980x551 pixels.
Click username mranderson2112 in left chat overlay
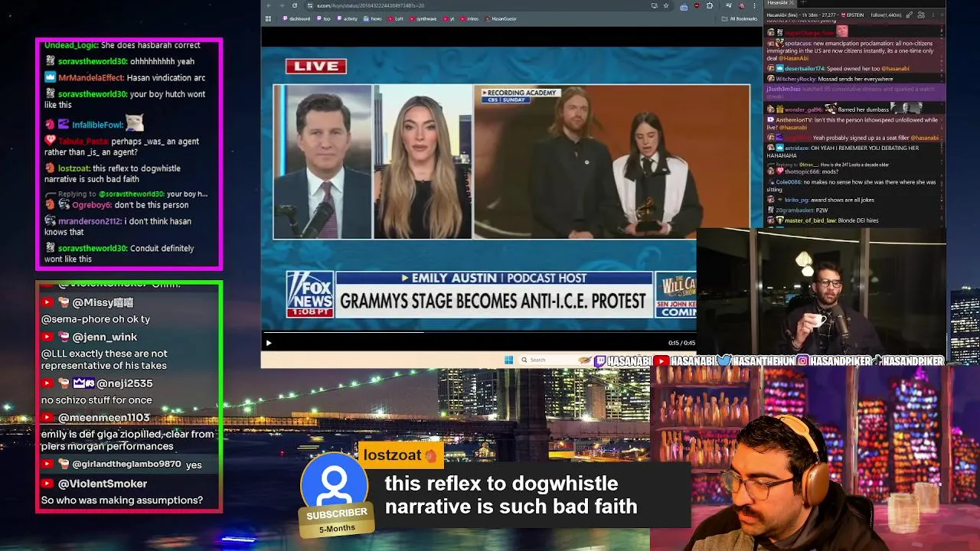point(90,221)
